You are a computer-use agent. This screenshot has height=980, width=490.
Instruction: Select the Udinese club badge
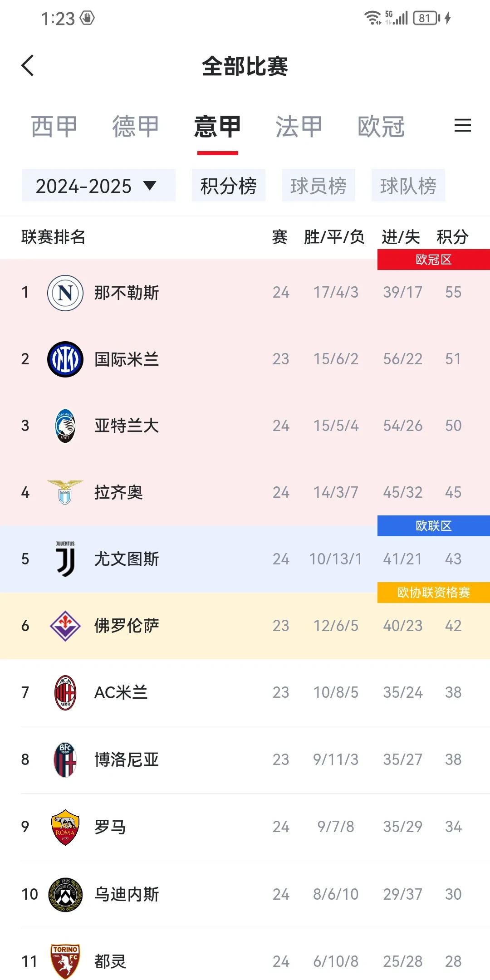coord(65,894)
